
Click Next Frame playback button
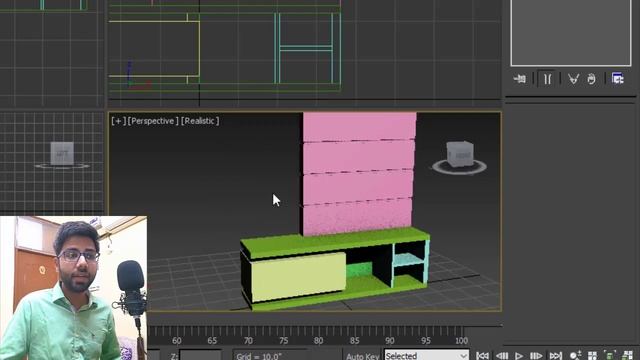point(536,356)
